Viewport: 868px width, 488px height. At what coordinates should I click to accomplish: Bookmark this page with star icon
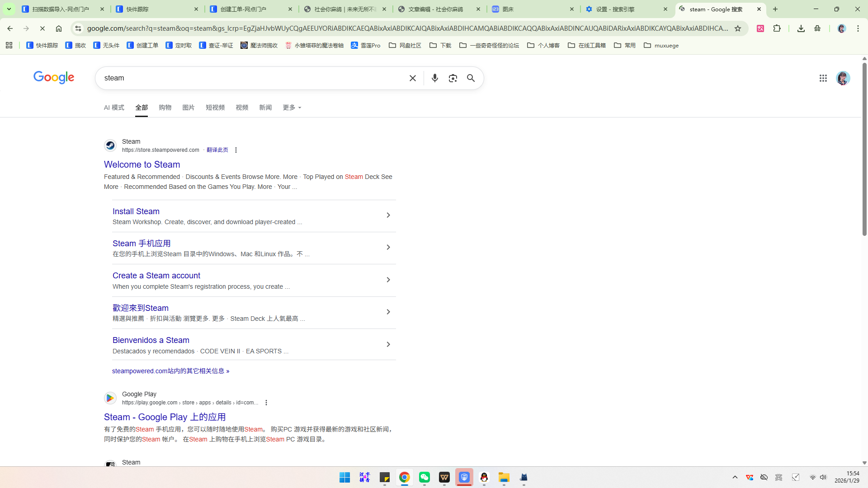tap(738, 28)
